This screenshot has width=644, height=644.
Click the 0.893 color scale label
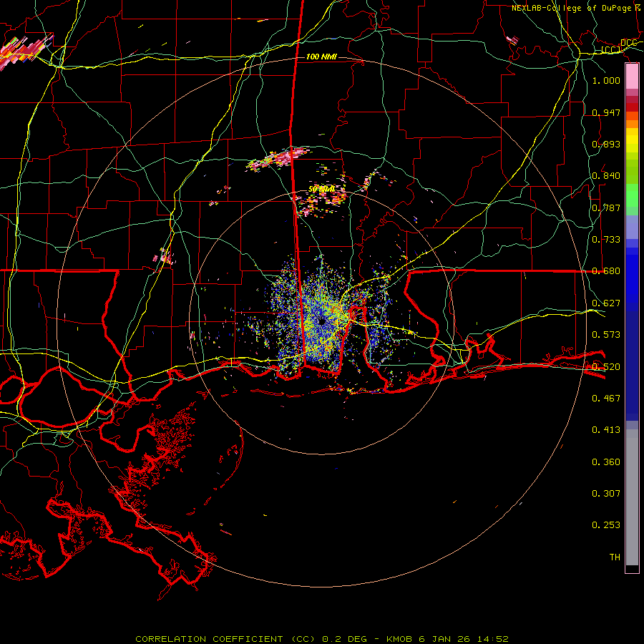pos(606,144)
